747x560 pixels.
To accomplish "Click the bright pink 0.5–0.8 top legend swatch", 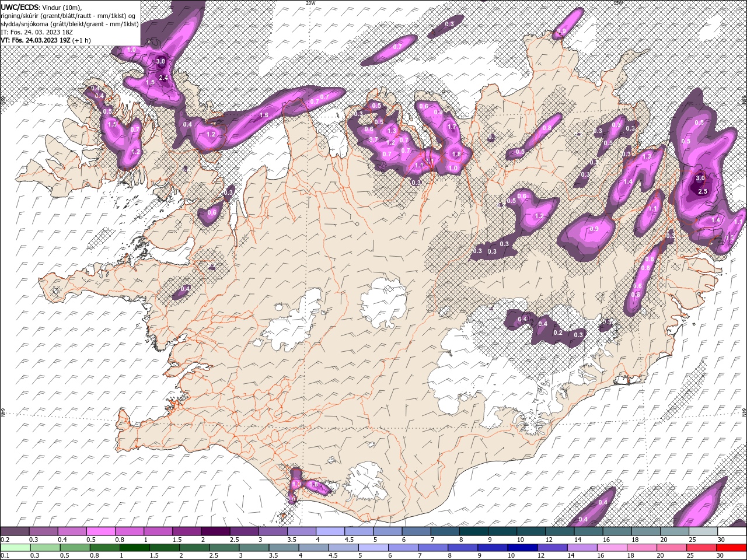I will point(100,531).
